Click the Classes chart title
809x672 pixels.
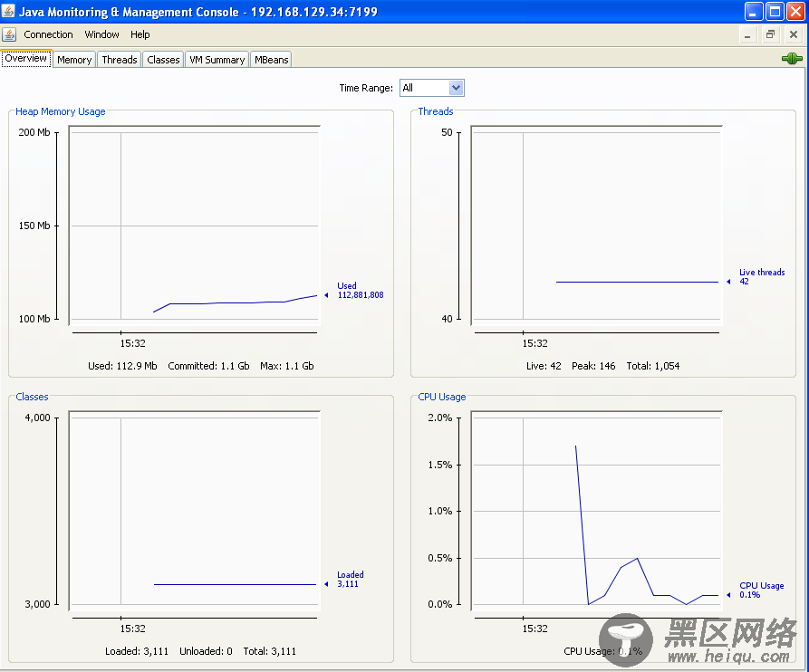(x=32, y=397)
